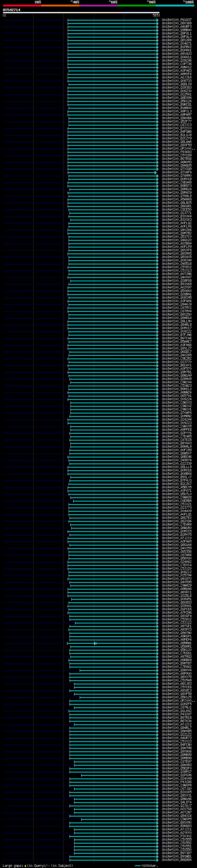Select alignment label UniRef100_Q5K126

coord(177,101)
